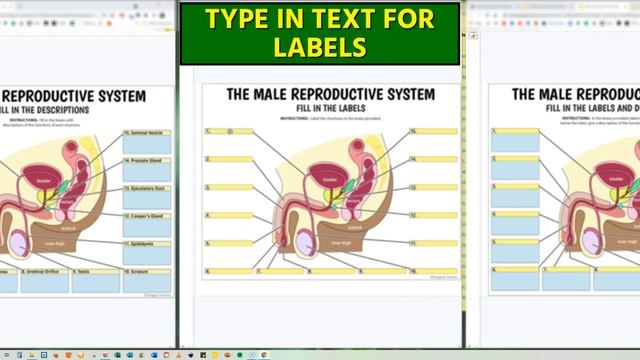Select blue description box under label 7, right window
640x360 pixels.
(566, 282)
